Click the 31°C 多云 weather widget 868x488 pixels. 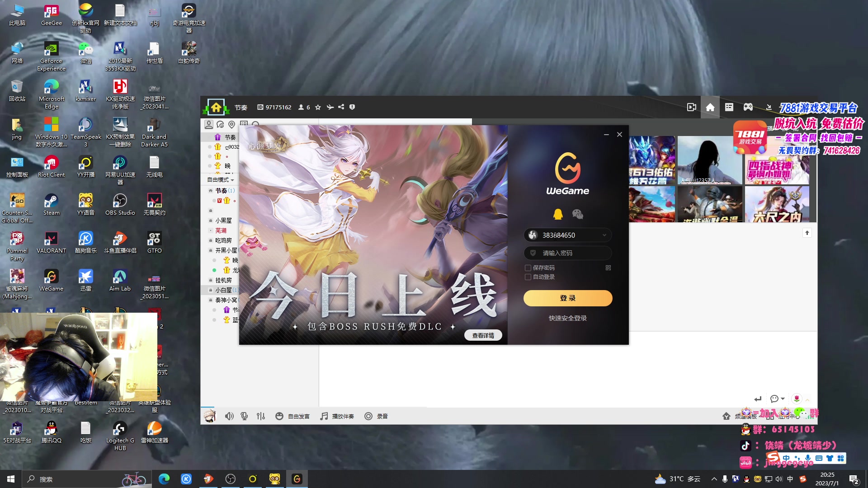click(677, 479)
